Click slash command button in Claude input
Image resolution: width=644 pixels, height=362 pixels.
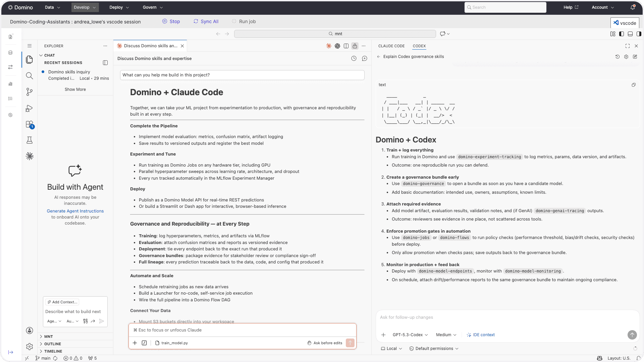pos(144,343)
